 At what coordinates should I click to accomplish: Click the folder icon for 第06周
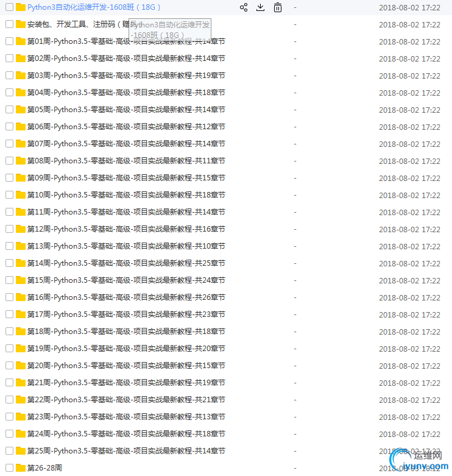(x=21, y=127)
